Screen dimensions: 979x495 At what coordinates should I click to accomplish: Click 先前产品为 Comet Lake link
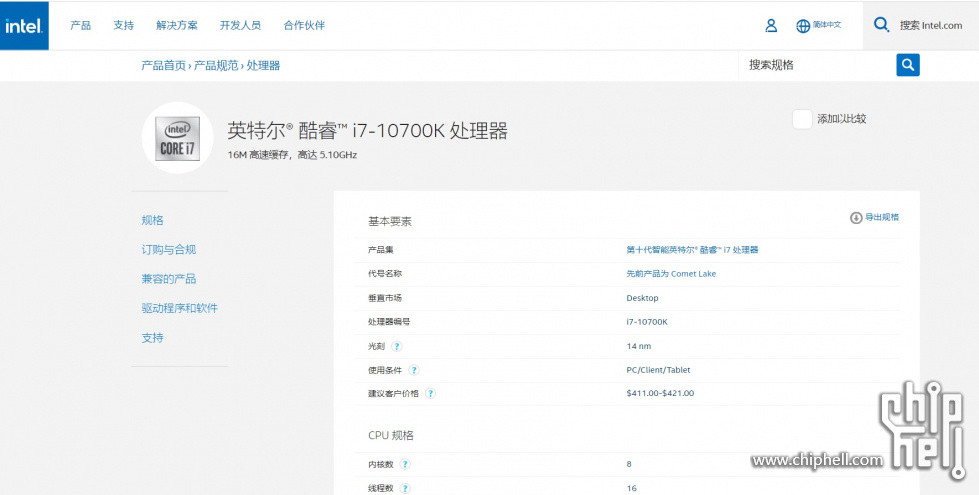coord(671,273)
